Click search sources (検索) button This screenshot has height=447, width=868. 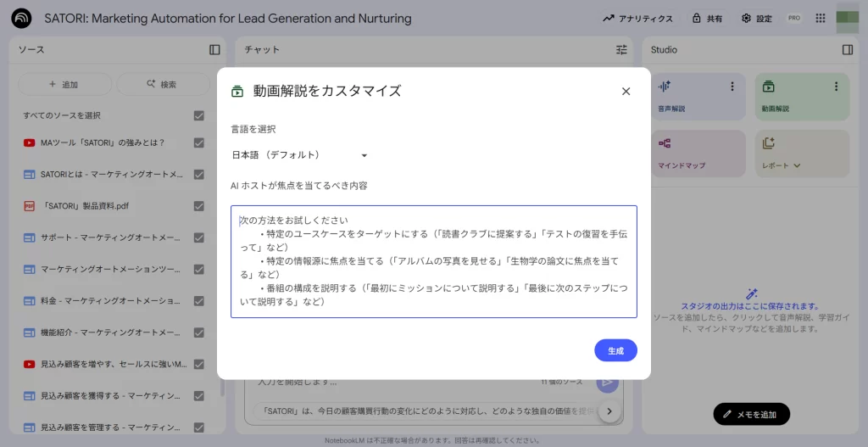(163, 84)
